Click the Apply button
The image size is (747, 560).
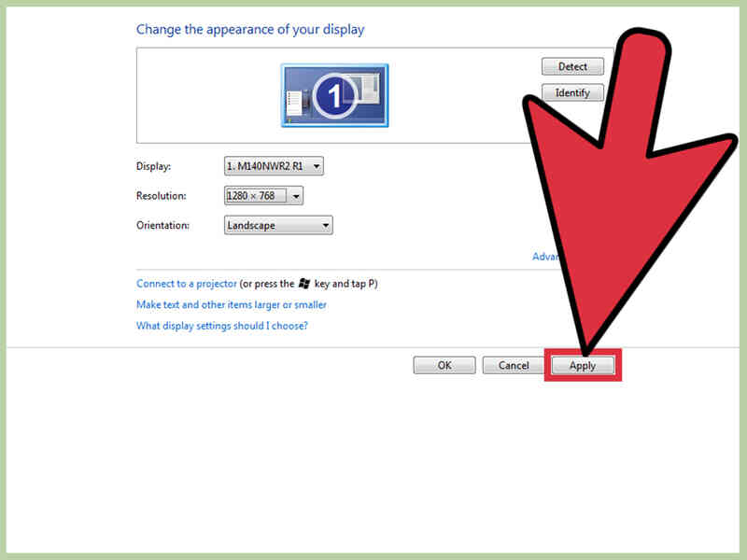point(583,365)
